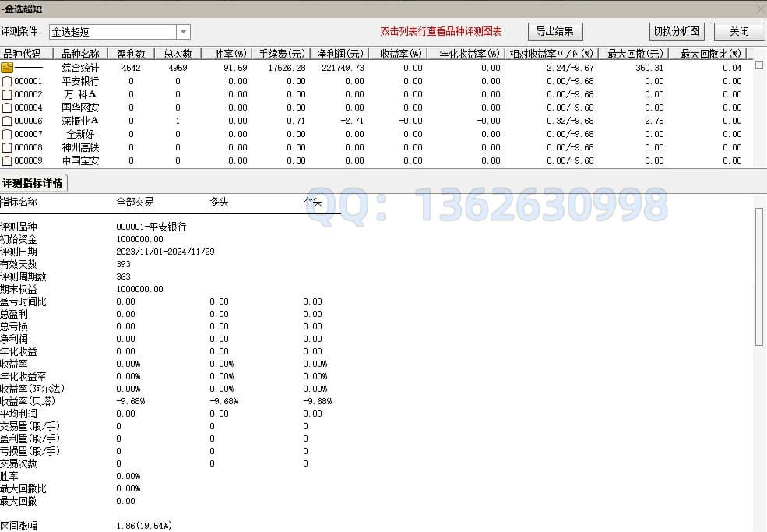Click the 全部交易 column heading
The height and width of the screenshot is (532, 767).
(135, 202)
